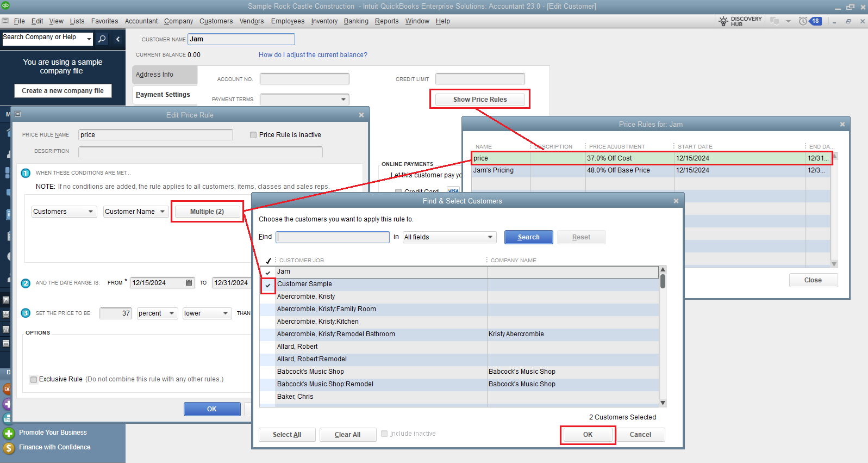The image size is (868, 463).
Task: Click the Show Price Rules button
Action: point(480,100)
